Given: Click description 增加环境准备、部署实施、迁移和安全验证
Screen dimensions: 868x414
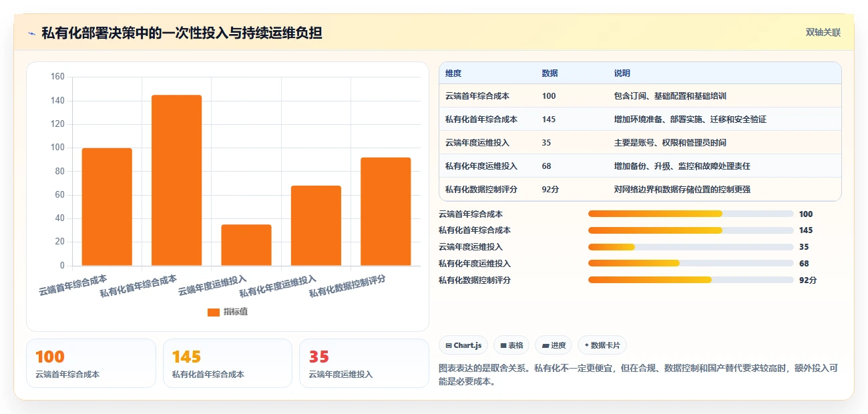Looking at the screenshot, I should click(690, 120).
